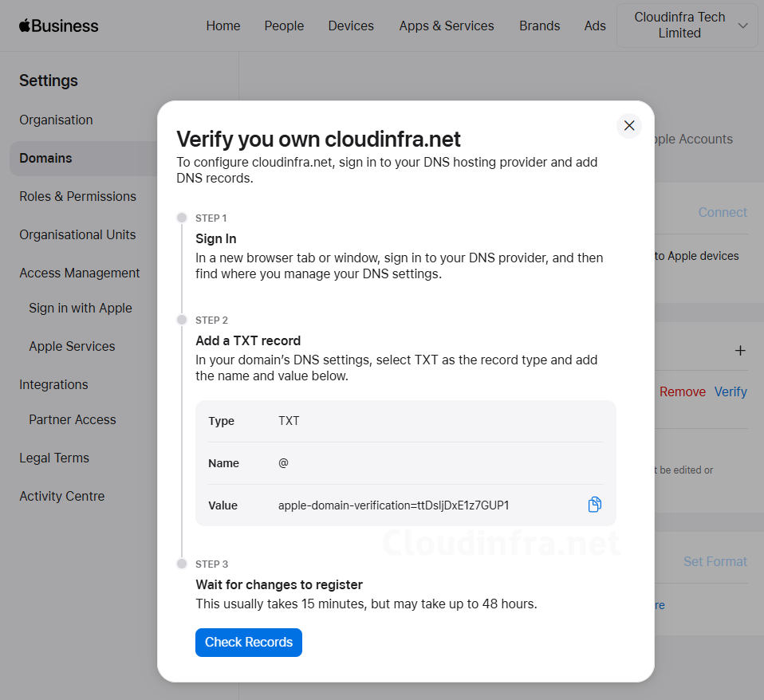Select Domains in Settings sidebar
Screen dimensions: 764x700
tap(83, 159)
